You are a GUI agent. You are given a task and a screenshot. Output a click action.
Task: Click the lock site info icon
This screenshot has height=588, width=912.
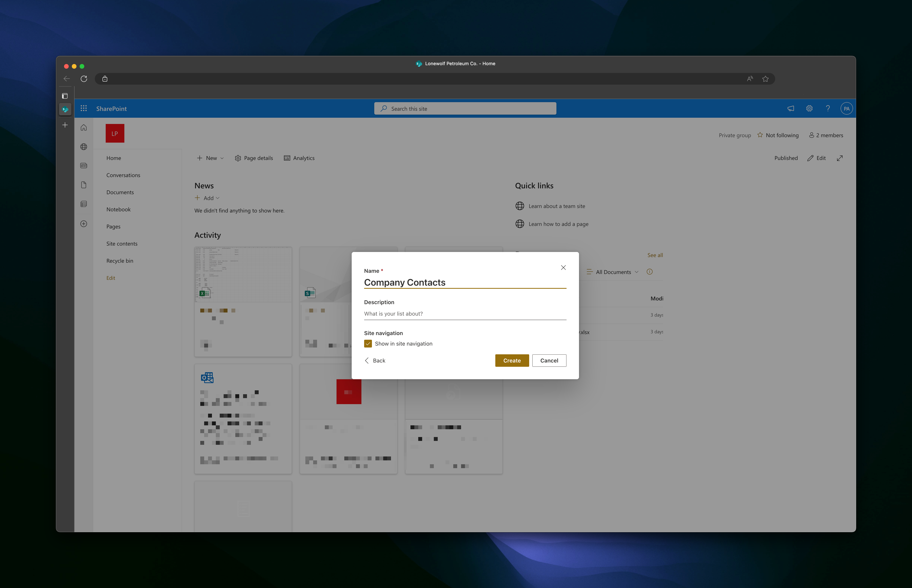point(105,79)
